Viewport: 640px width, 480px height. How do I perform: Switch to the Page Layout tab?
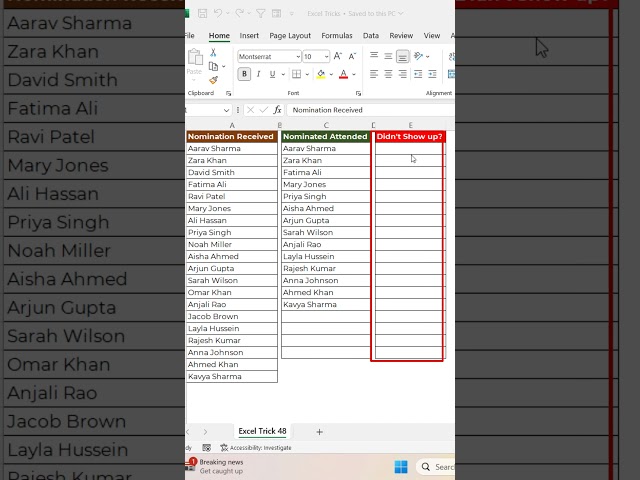point(290,36)
